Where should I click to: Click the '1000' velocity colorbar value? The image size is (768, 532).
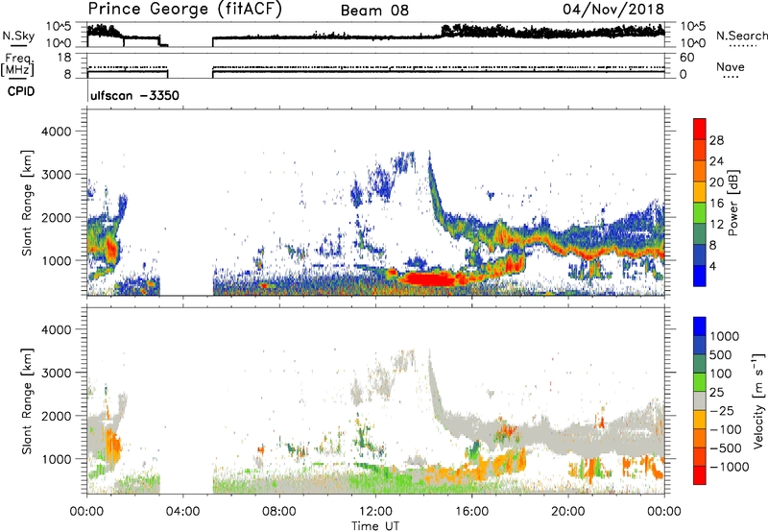725,336
